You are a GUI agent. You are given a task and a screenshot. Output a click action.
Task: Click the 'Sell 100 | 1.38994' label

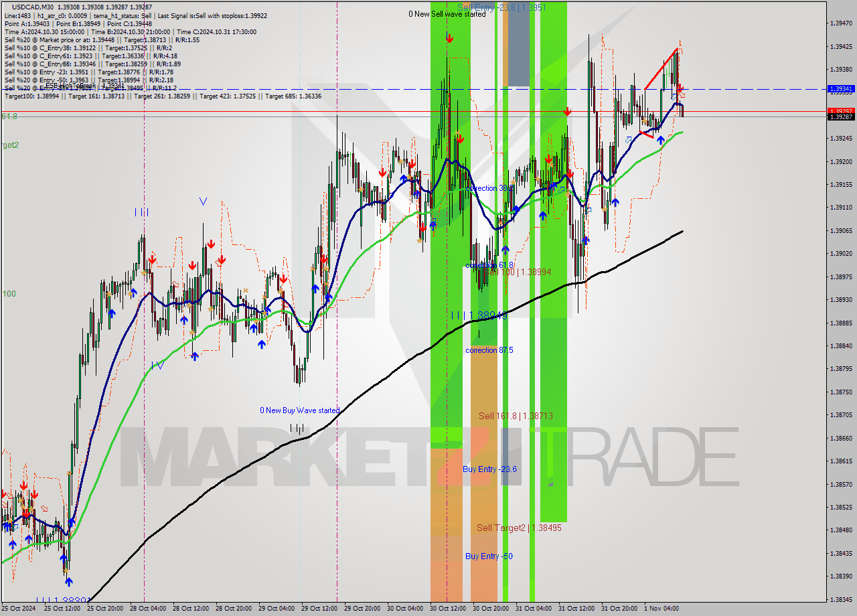518,272
